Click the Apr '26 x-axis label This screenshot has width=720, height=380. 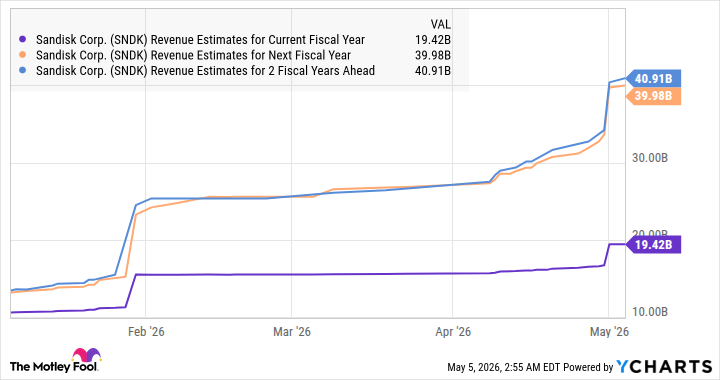453,331
